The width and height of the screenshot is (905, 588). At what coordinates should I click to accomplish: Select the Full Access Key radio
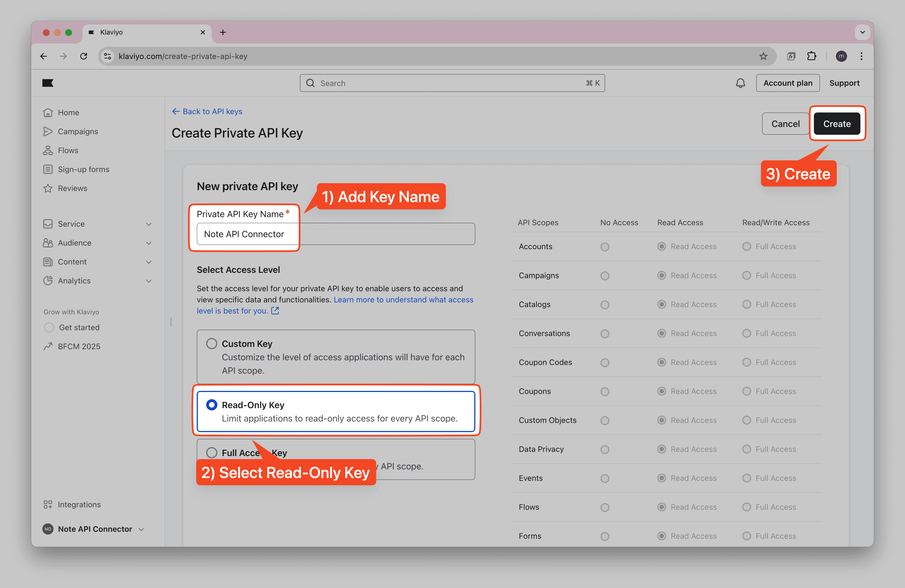tap(212, 452)
